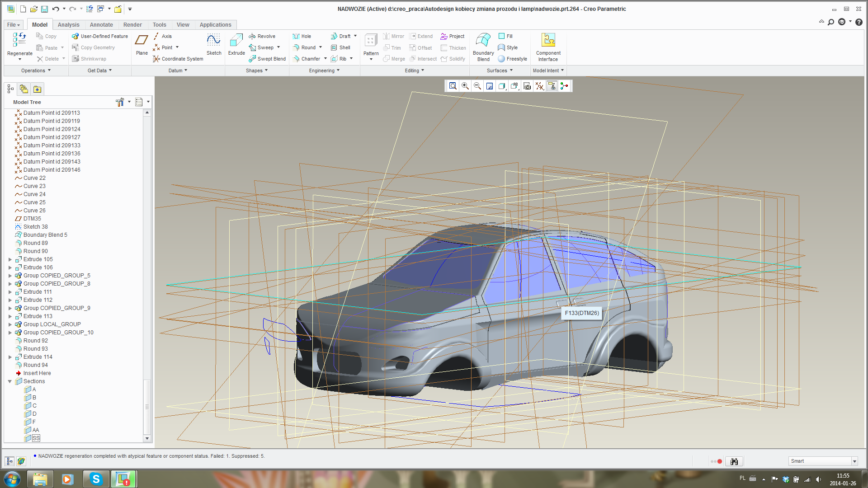Image resolution: width=868 pixels, height=488 pixels.
Task: Collapse the Sections tree node
Action: click(x=10, y=381)
